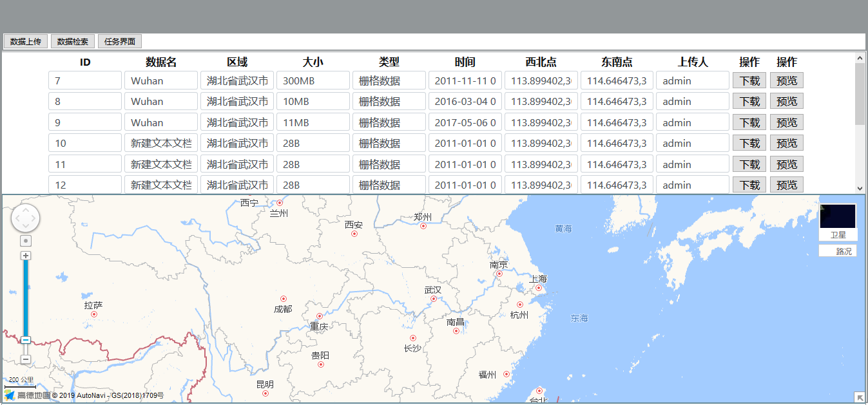Image resolution: width=868 pixels, height=405 pixels.
Task: Click the Chengdu city marker on map
Action: (283, 299)
